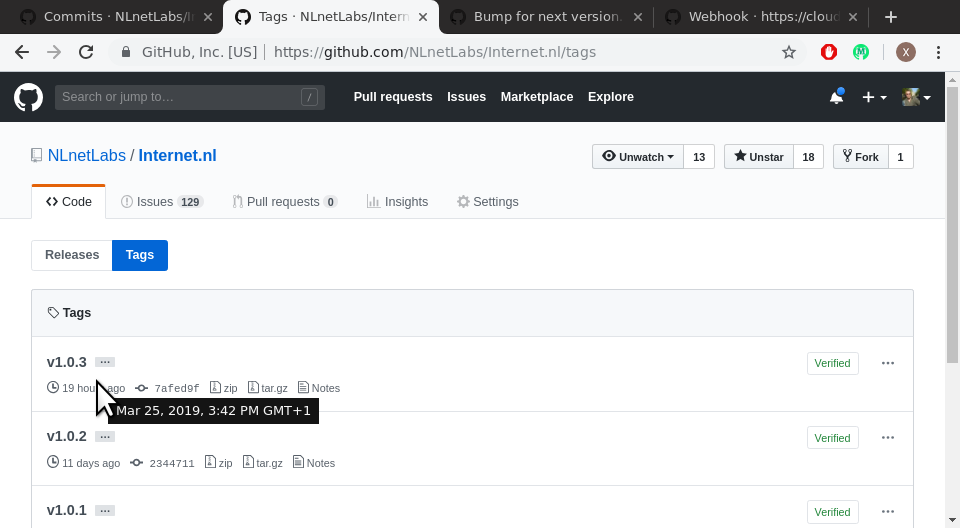
Task: Expand v1.0.1 tag message ellipsis
Action: pyautogui.click(x=105, y=511)
